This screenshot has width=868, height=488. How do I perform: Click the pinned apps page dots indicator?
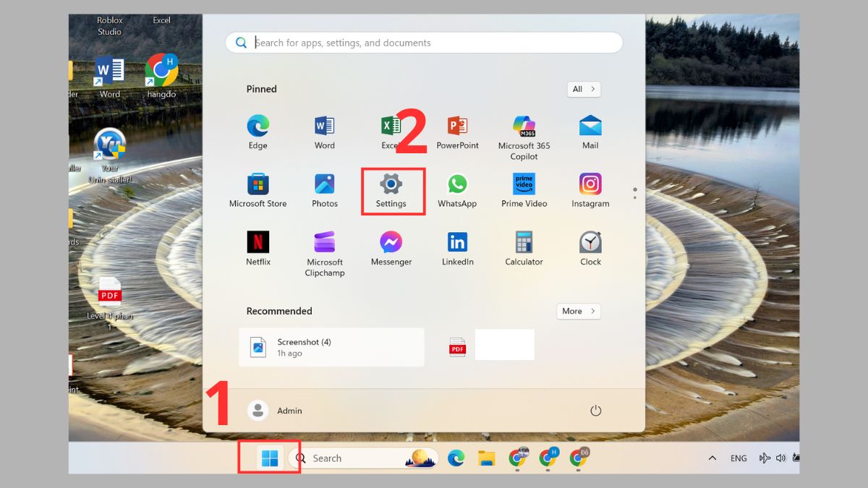pos(635,193)
